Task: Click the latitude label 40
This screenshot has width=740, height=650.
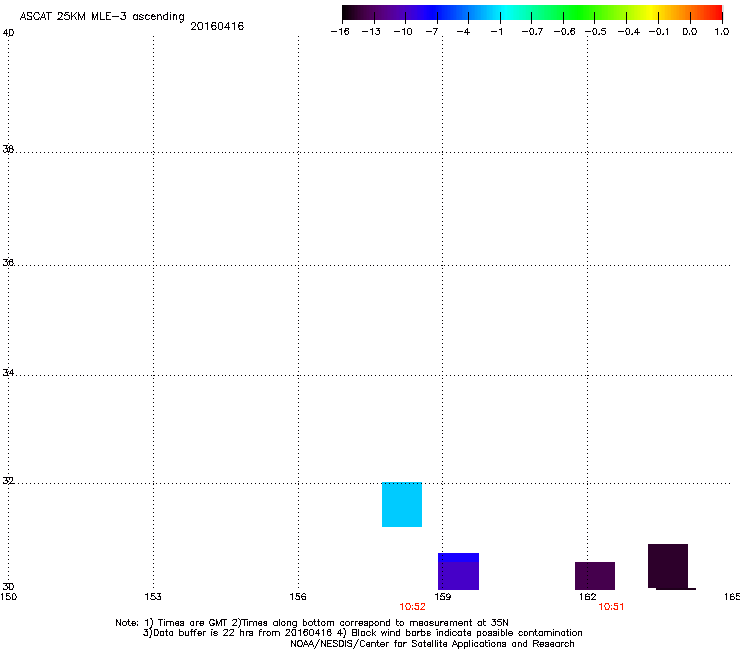Action: [8, 33]
